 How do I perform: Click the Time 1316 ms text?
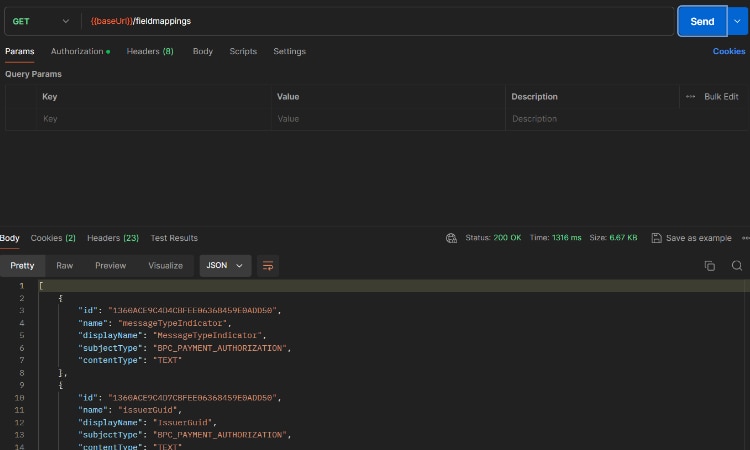[555, 238]
